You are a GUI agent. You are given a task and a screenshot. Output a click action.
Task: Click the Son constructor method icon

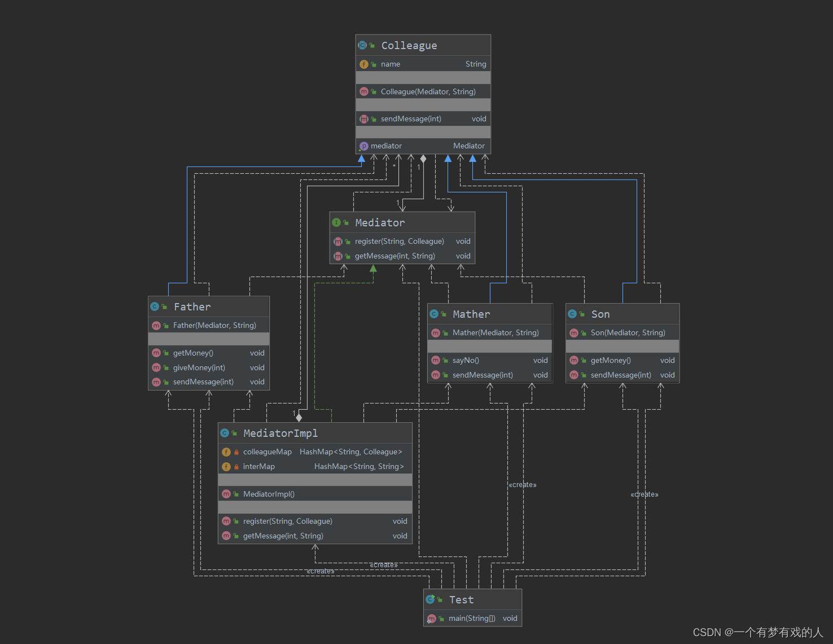point(574,333)
